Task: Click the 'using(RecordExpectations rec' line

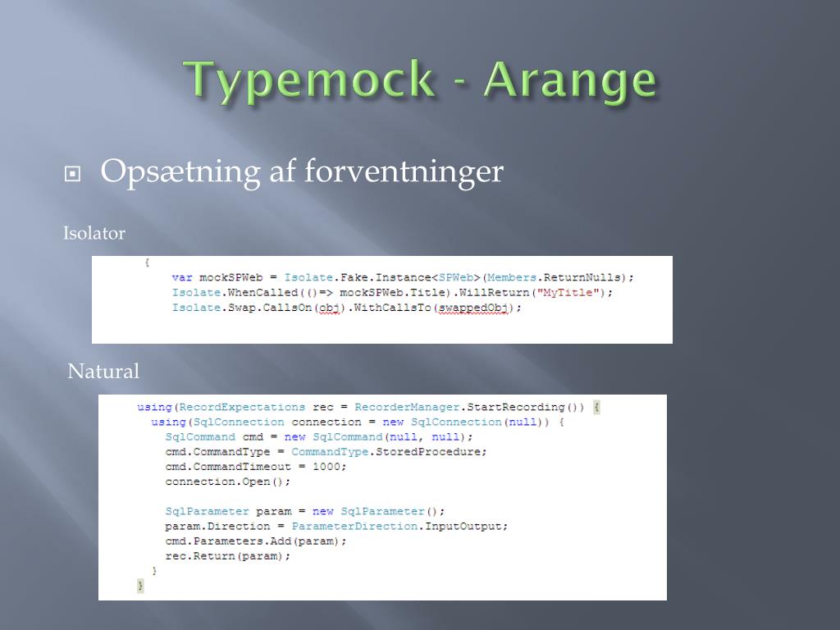Action: (368, 407)
